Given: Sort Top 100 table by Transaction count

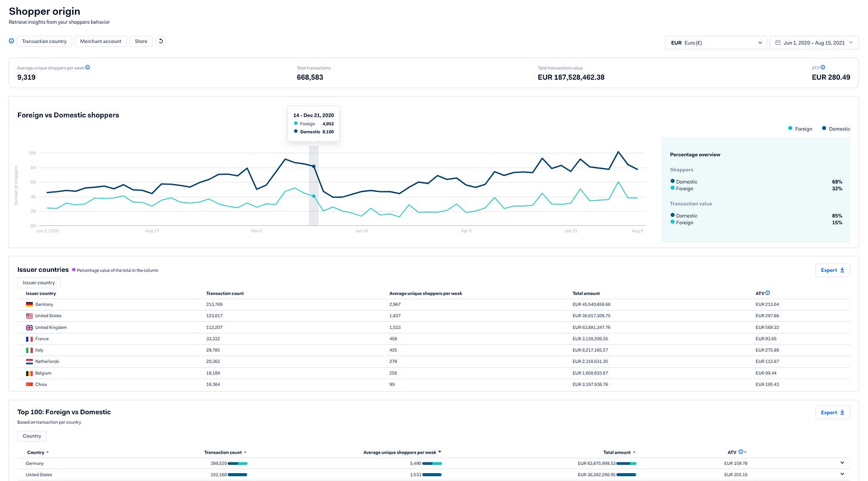Looking at the screenshot, I should point(225,452).
